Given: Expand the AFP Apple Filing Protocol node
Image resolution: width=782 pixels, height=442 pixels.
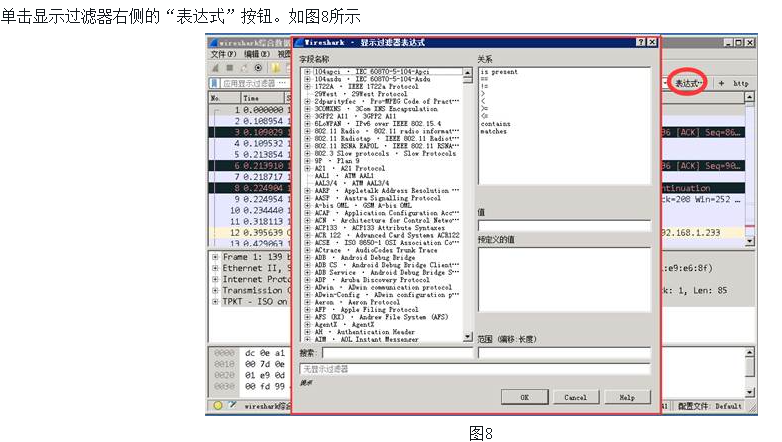Looking at the screenshot, I should click(x=308, y=309).
